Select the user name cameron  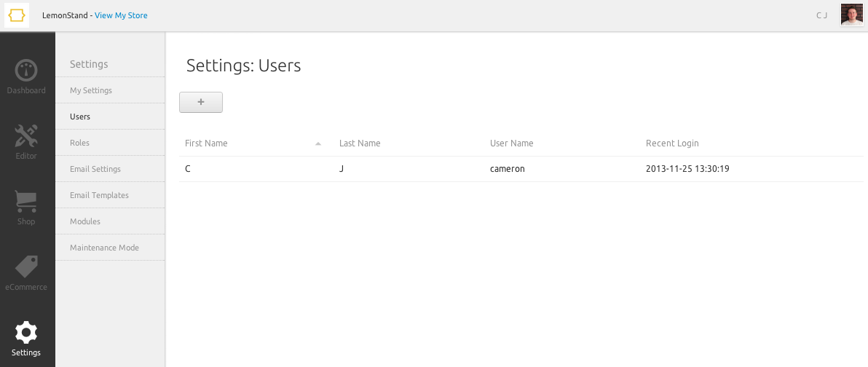pyautogui.click(x=507, y=169)
